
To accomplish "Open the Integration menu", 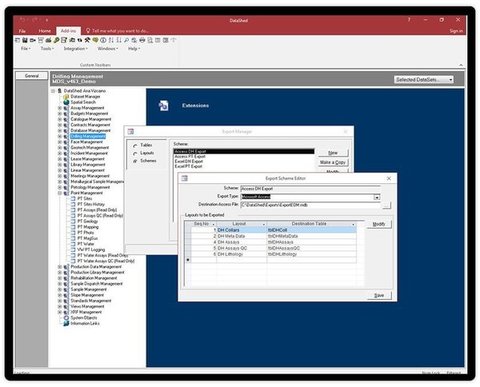I will (75, 49).
